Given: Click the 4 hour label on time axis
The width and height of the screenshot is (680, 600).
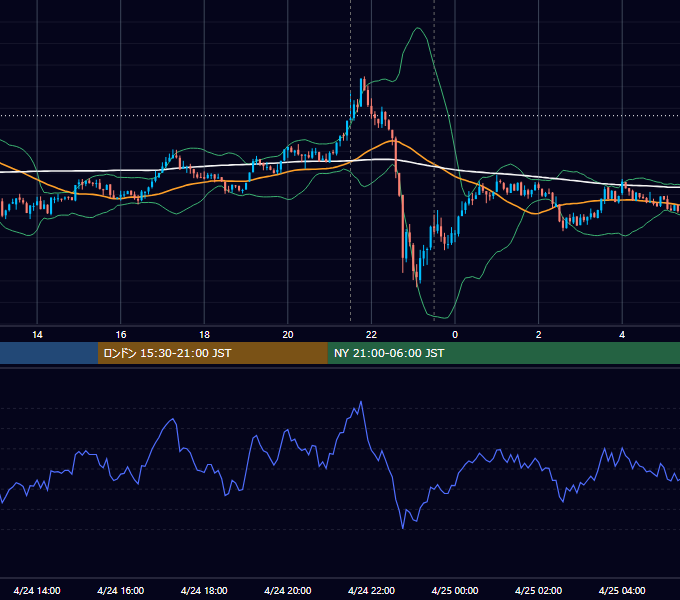Looking at the screenshot, I should 622,335.
